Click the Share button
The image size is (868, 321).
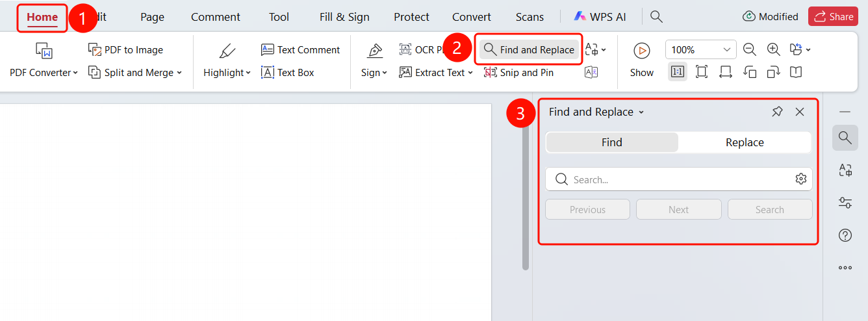pos(833,17)
